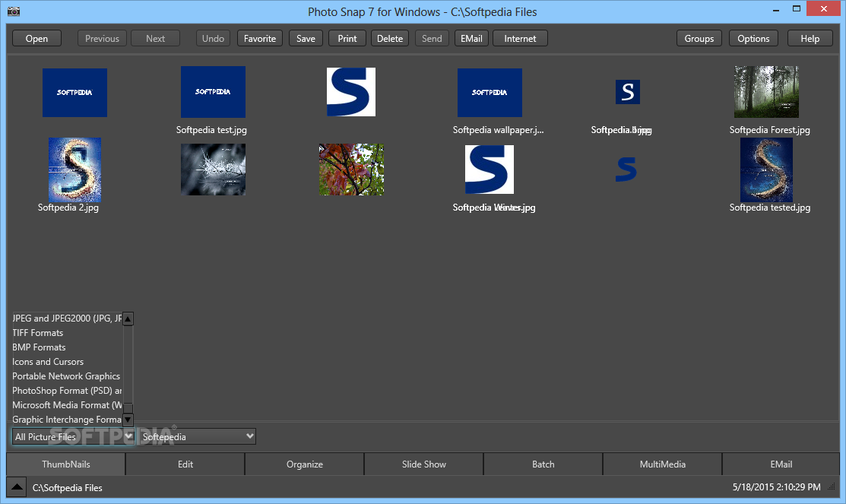Click the Print button
The image size is (846, 504).
tap(347, 38)
